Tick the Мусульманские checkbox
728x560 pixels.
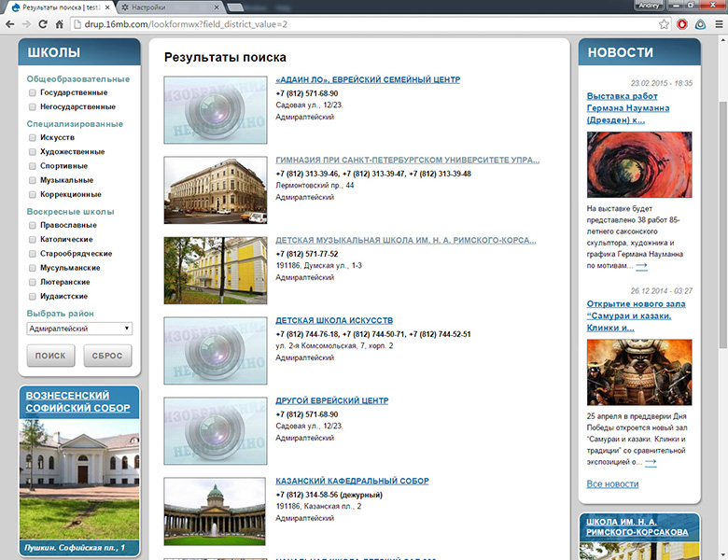[x=32, y=268]
